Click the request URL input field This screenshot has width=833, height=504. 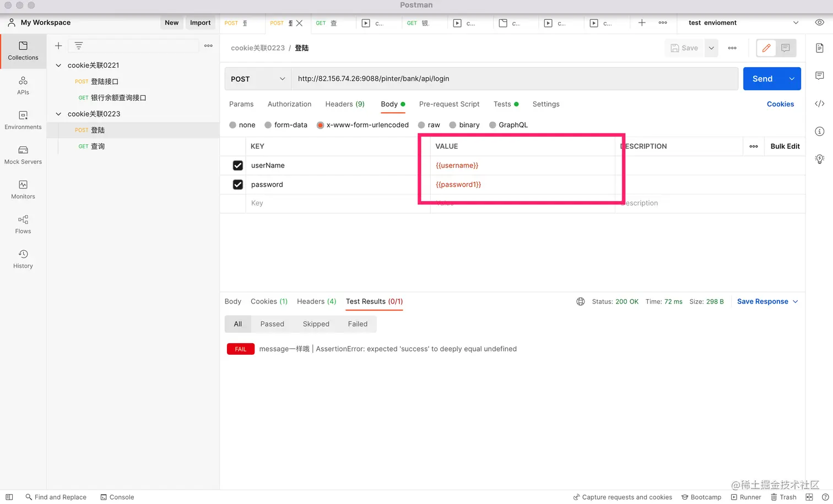[x=515, y=79]
